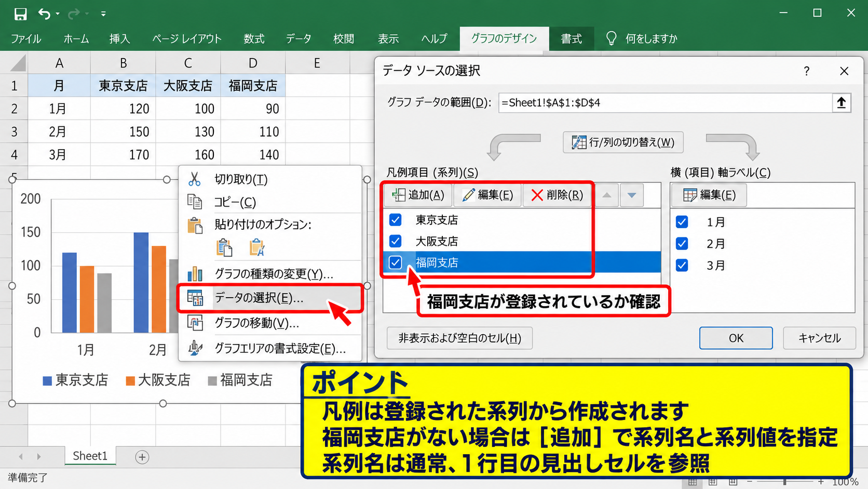Click the グラフ データの範囲 input field
This screenshot has width=868, height=489.
[x=665, y=103]
